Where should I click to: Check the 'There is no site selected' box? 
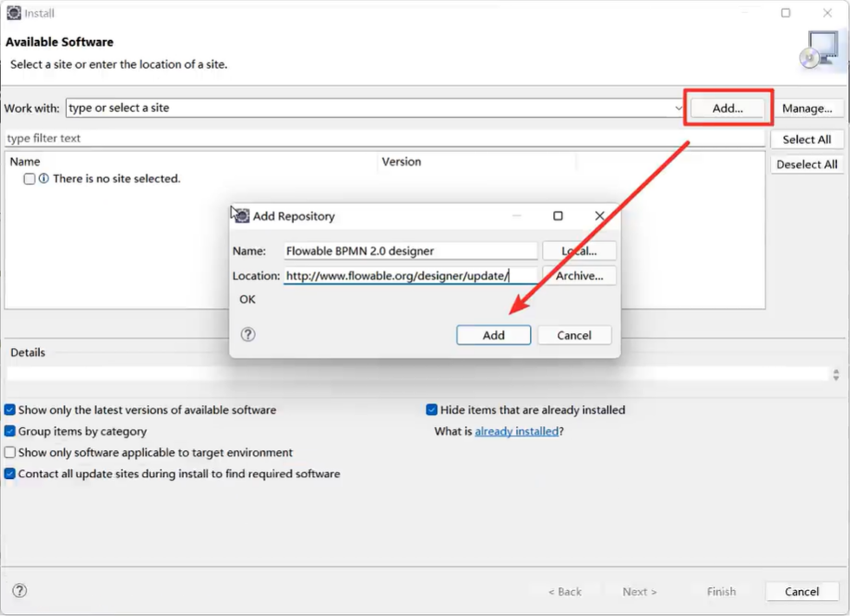(29, 179)
